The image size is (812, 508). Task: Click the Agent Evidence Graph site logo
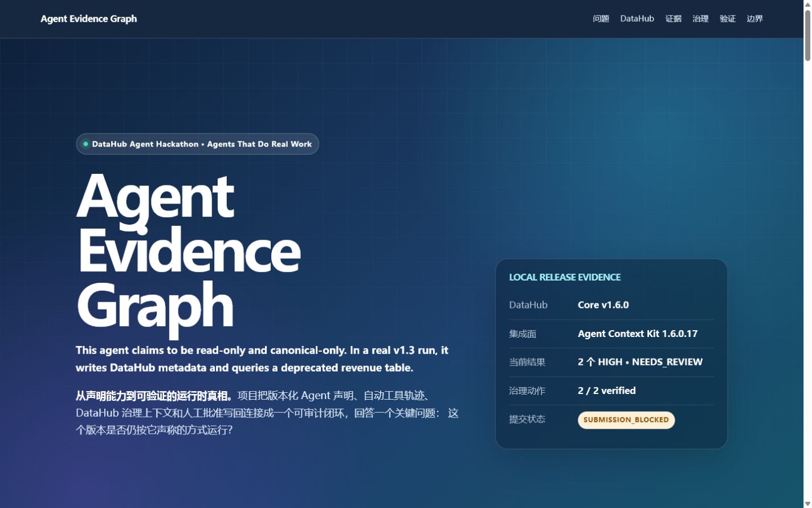pyautogui.click(x=89, y=19)
